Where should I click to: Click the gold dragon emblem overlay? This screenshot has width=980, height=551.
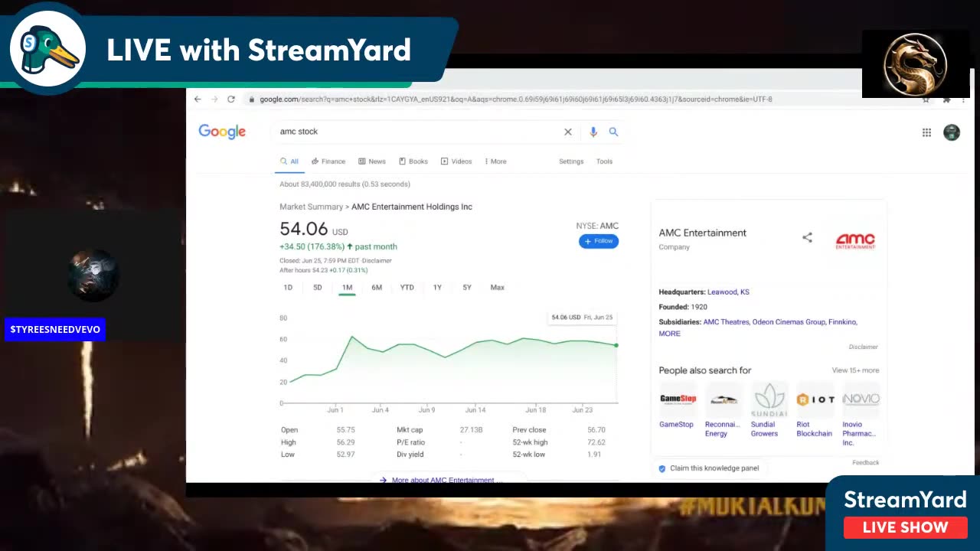[x=915, y=64]
